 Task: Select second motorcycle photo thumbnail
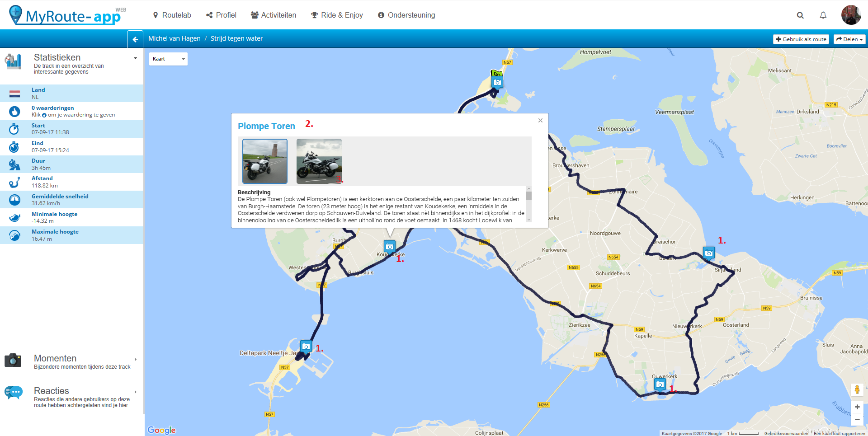point(319,161)
